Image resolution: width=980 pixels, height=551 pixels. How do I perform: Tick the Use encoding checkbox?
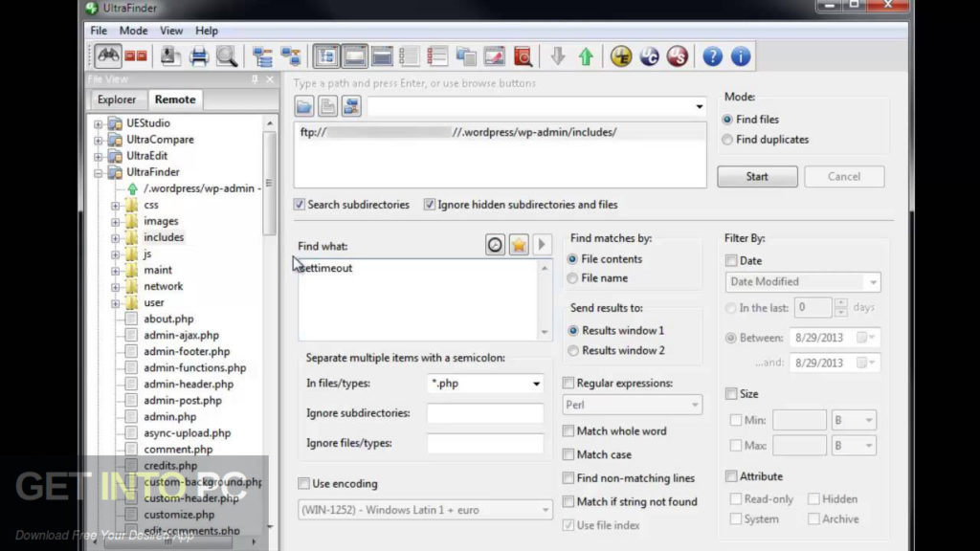click(x=303, y=483)
